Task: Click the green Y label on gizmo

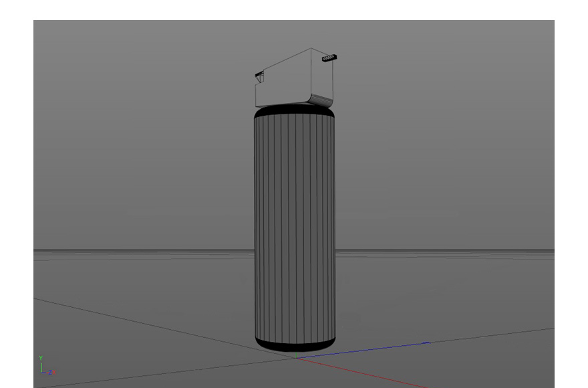Action: pyautogui.click(x=41, y=358)
